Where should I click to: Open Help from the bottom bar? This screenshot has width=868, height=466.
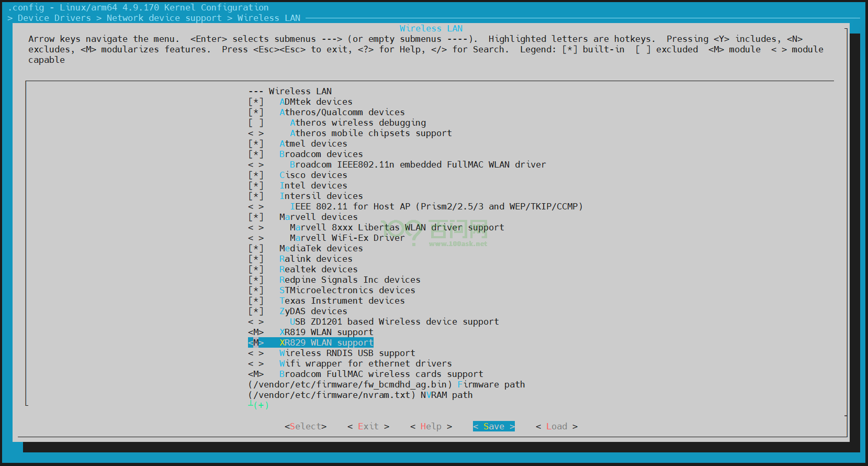(x=431, y=426)
